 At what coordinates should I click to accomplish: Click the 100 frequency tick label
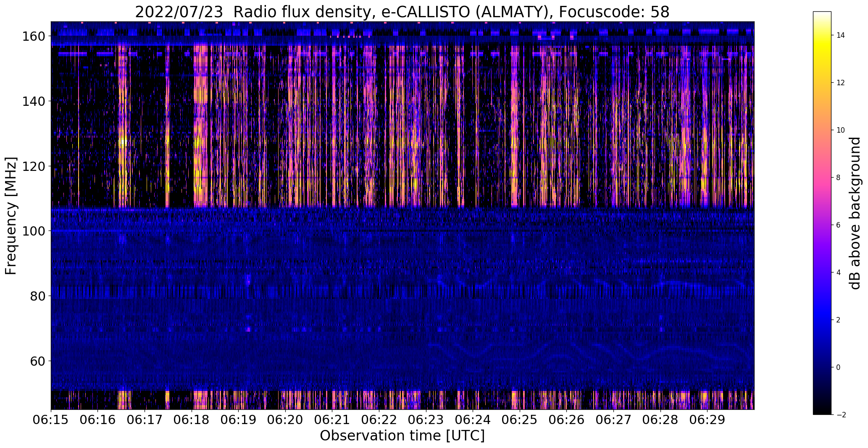(x=33, y=231)
